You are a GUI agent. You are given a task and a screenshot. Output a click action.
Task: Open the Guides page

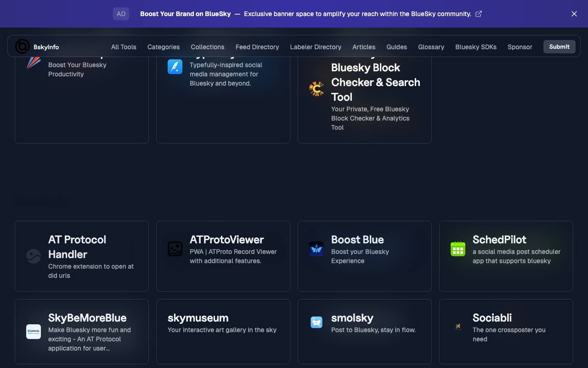(x=396, y=47)
